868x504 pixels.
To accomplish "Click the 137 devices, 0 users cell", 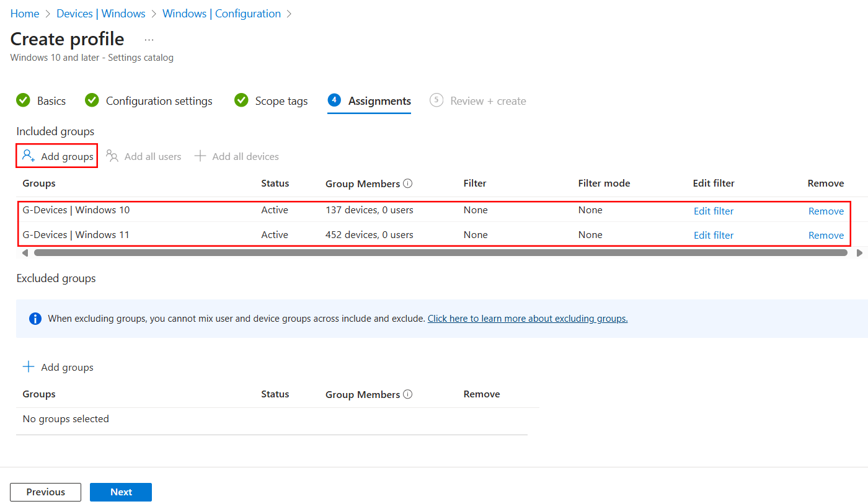I will [x=370, y=210].
